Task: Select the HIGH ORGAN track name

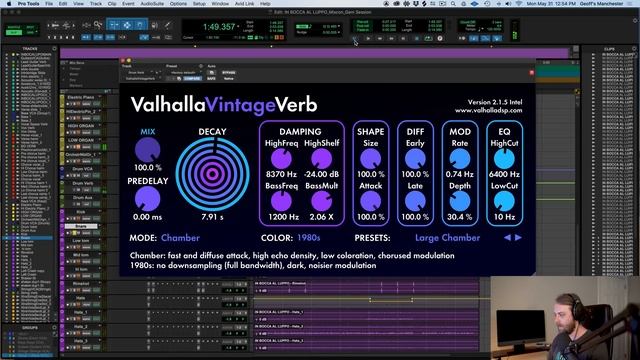Action: tap(80, 126)
